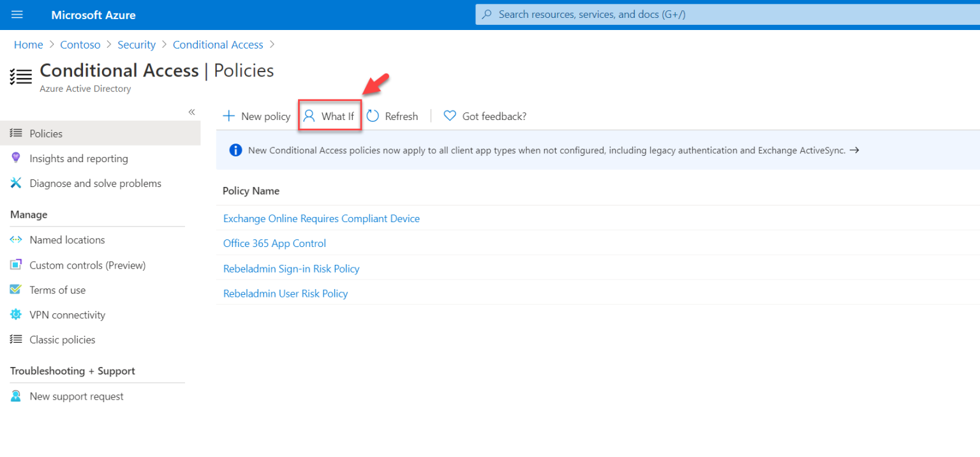980x457 pixels.
Task: Click the New policy plus icon
Action: point(228,116)
